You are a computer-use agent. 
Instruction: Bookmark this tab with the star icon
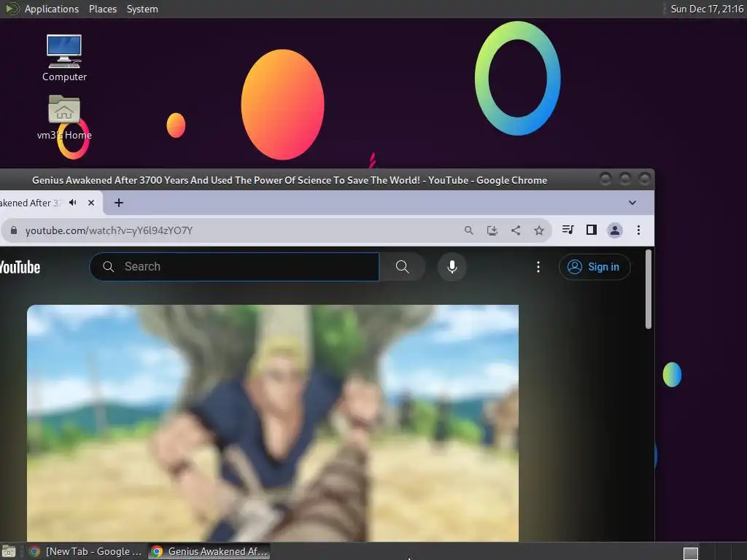tap(539, 230)
